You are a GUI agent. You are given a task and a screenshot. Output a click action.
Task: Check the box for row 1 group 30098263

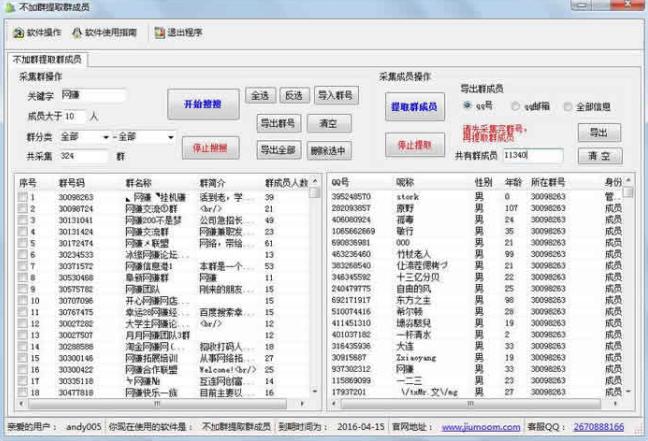23,197
